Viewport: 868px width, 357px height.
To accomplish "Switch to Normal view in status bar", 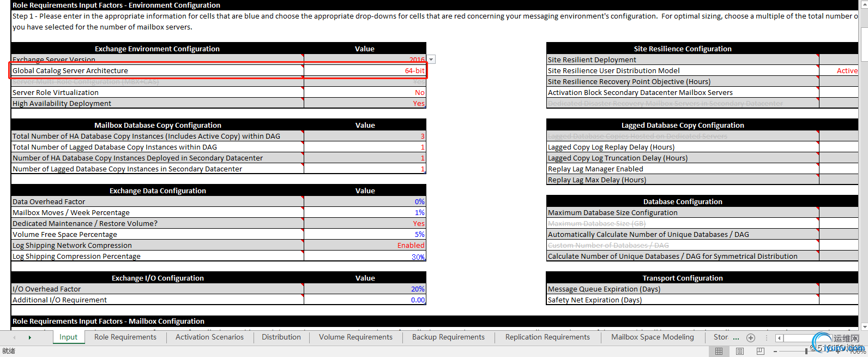I will [719, 351].
